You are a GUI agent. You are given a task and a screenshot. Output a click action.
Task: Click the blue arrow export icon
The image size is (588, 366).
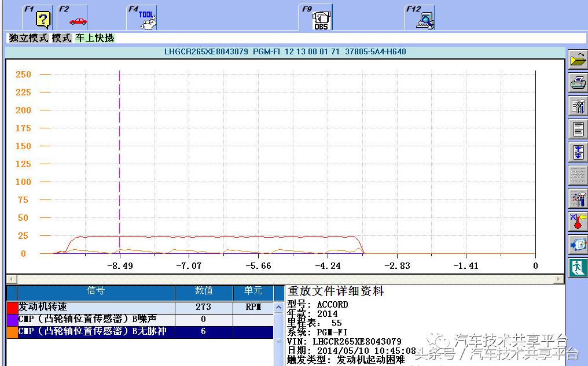(578, 245)
